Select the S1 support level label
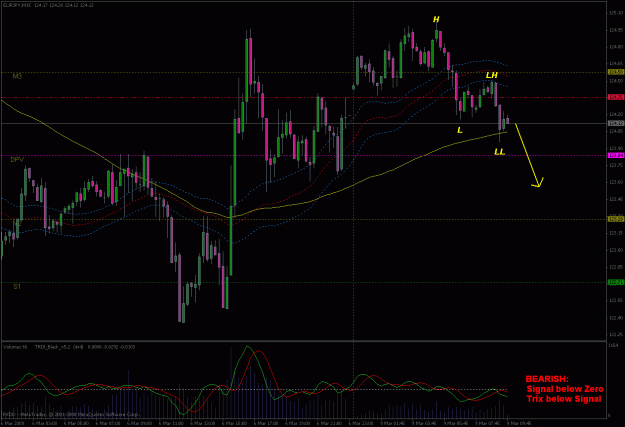The width and height of the screenshot is (625, 427). (x=17, y=287)
